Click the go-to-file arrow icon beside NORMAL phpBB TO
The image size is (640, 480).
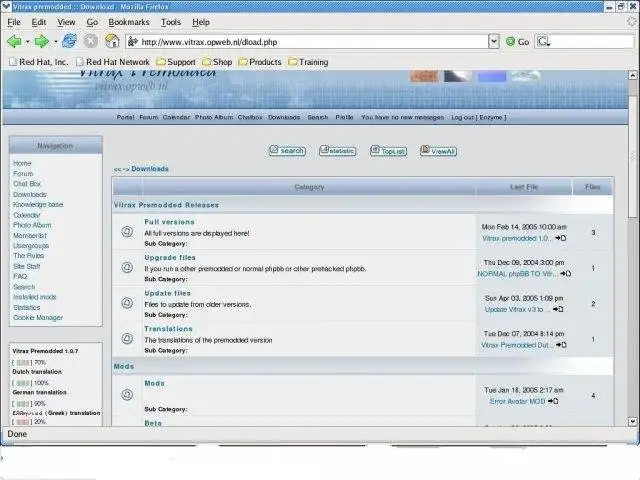tap(565, 273)
